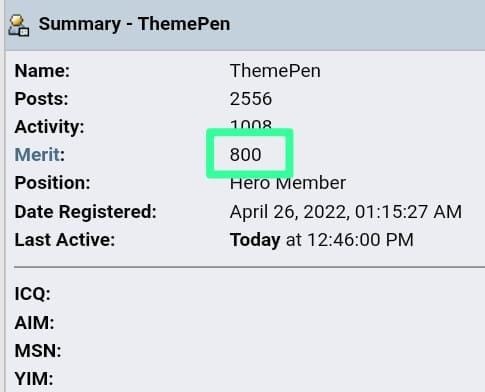
Task: Click the Posts label
Action: click(41, 99)
